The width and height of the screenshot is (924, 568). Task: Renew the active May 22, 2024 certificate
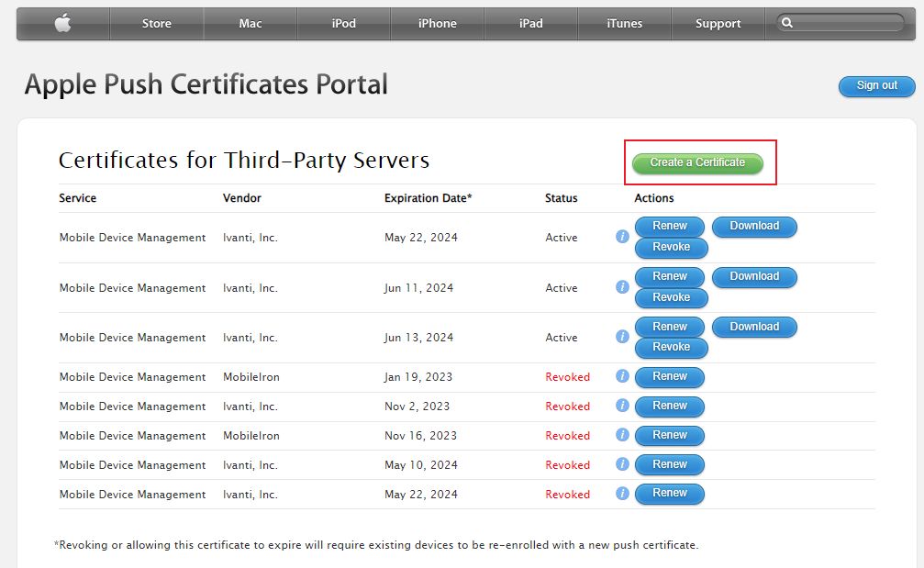670,226
